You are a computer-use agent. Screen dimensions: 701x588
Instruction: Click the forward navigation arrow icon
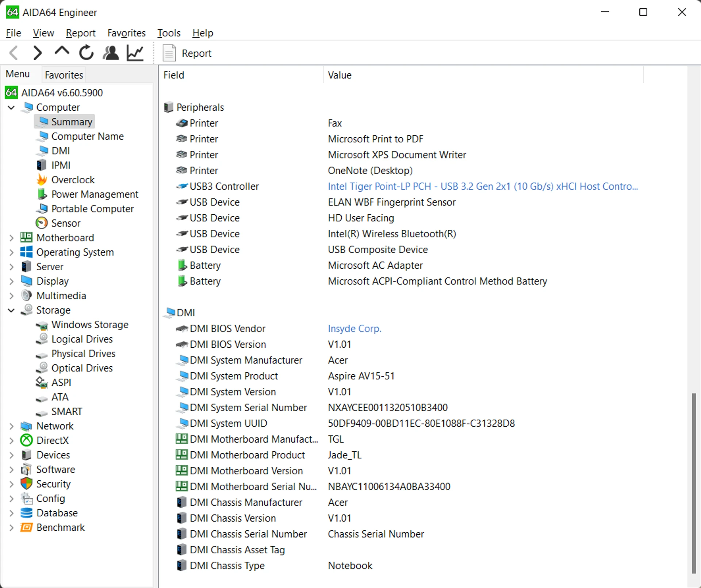(37, 53)
